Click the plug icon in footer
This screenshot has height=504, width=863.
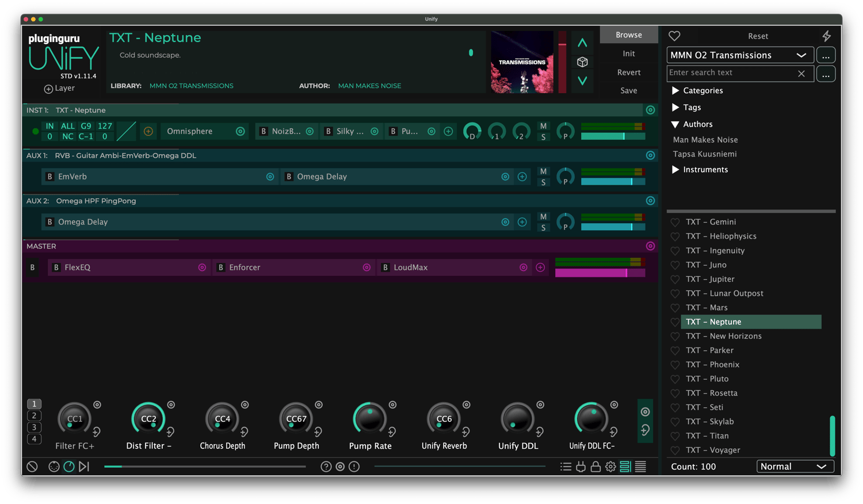[x=581, y=467]
